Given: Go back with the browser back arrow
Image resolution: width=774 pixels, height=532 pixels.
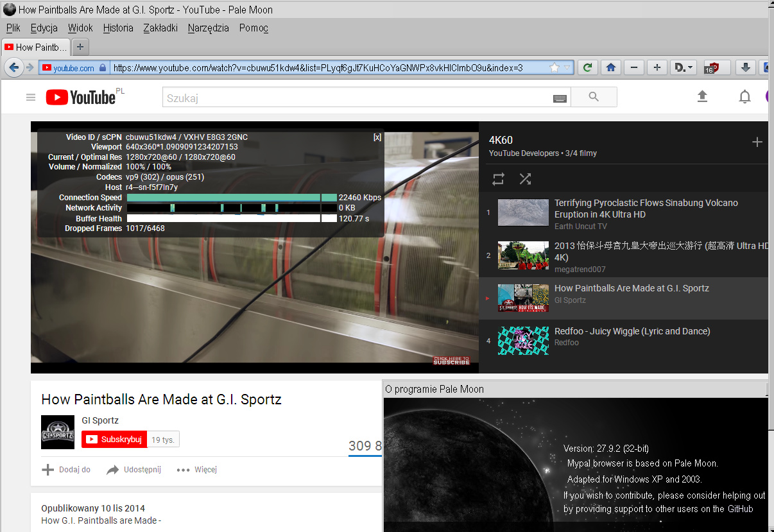Looking at the screenshot, I should (13, 67).
